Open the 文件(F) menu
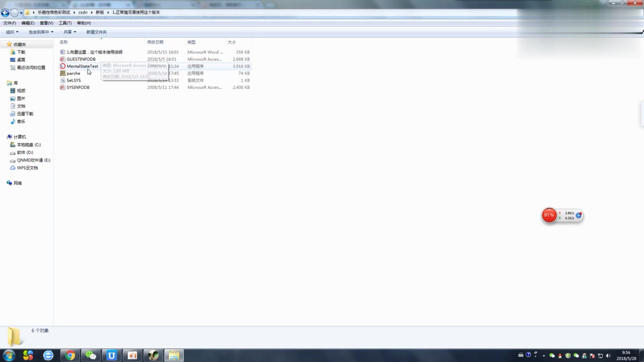 tap(10, 23)
